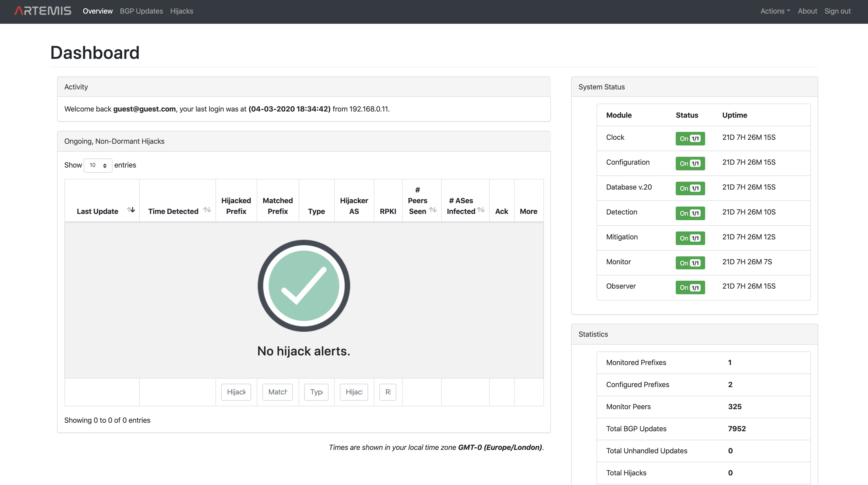Sort by Time Detected arrow icon
This screenshot has height=485, width=868.
click(207, 210)
